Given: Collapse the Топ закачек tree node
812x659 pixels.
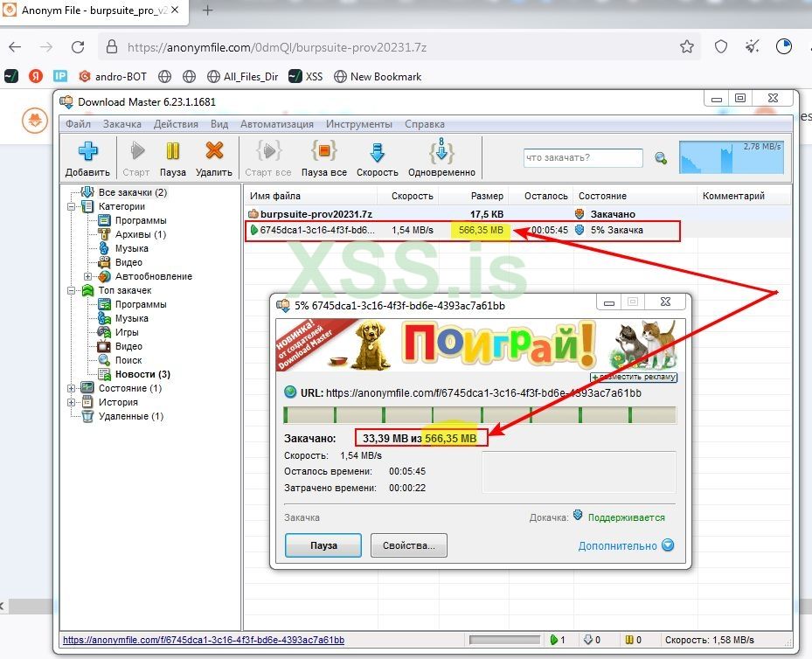Looking at the screenshot, I should click(x=71, y=290).
